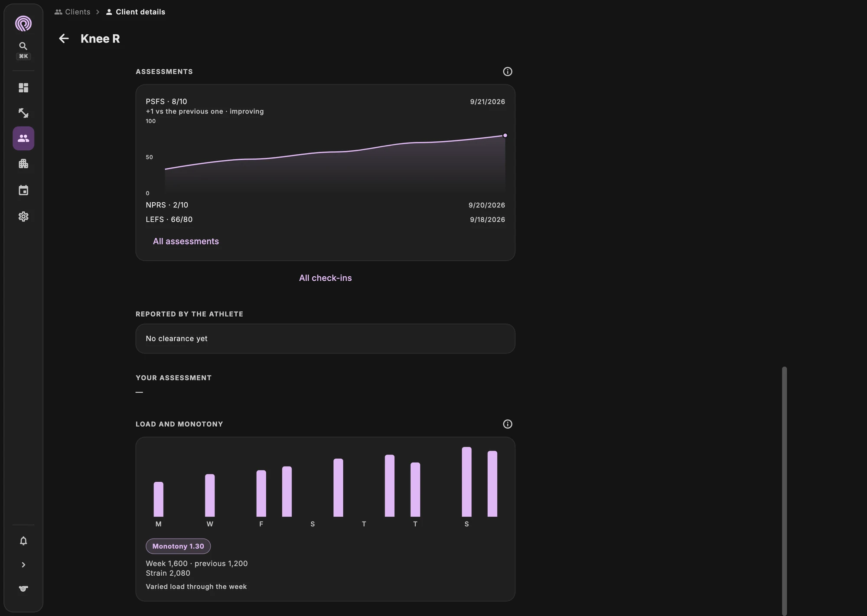
Task: Open the notifications bell icon
Action: click(23, 541)
